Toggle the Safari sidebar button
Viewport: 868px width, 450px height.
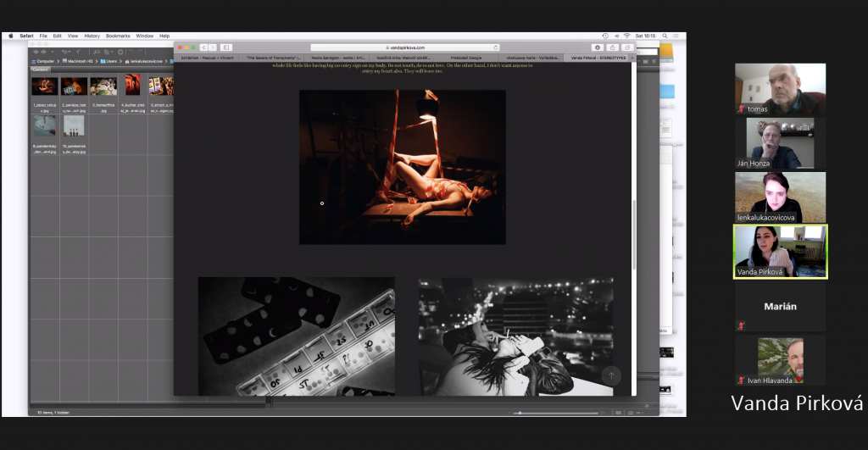[x=226, y=47]
